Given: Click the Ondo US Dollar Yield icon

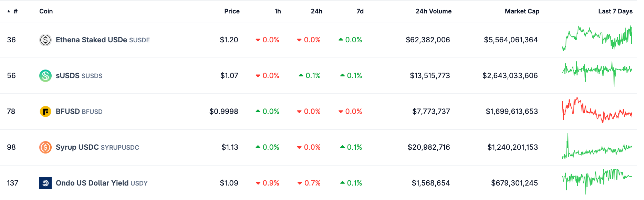Looking at the screenshot, I should (x=45, y=183).
